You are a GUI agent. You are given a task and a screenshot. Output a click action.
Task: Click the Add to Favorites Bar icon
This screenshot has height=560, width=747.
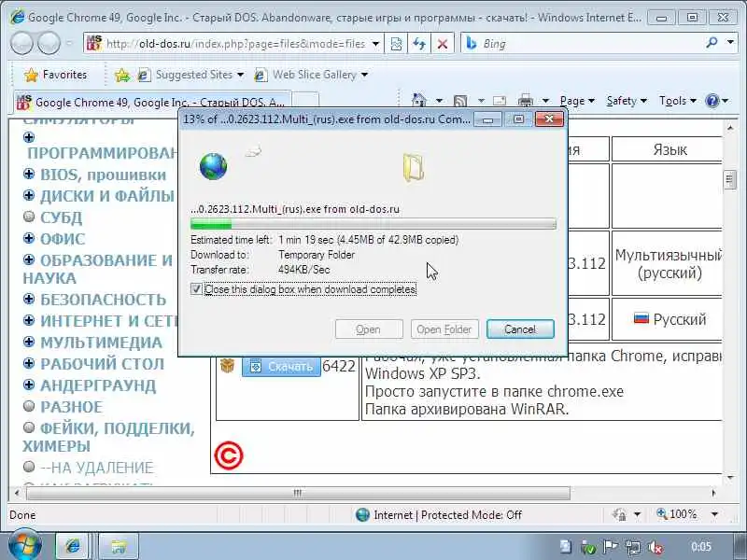click(x=122, y=75)
